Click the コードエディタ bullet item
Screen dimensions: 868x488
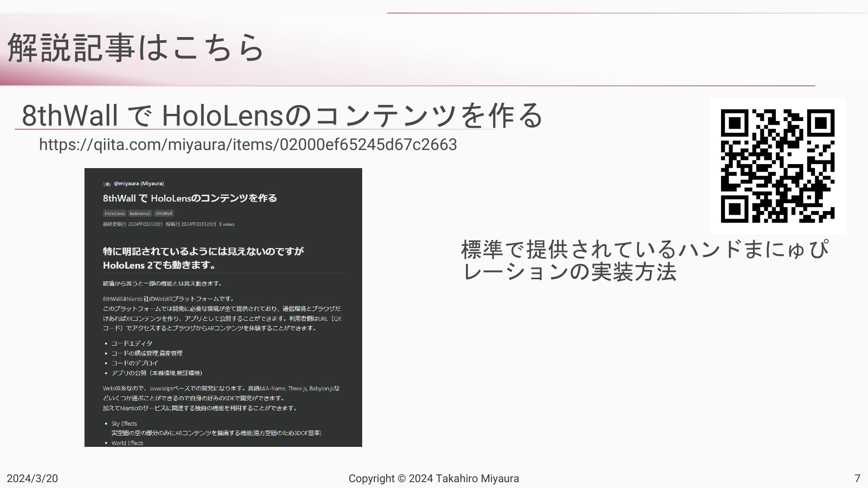(x=132, y=343)
